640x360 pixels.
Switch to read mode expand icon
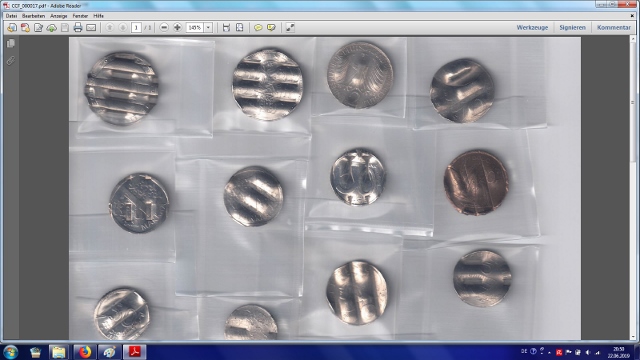pos(290,28)
